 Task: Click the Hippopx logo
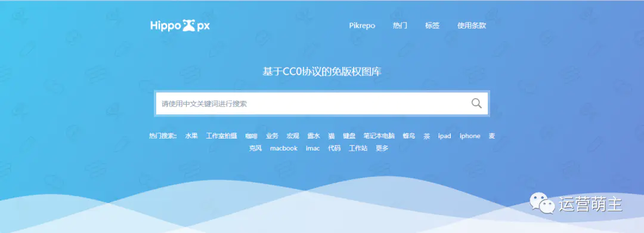tap(180, 26)
